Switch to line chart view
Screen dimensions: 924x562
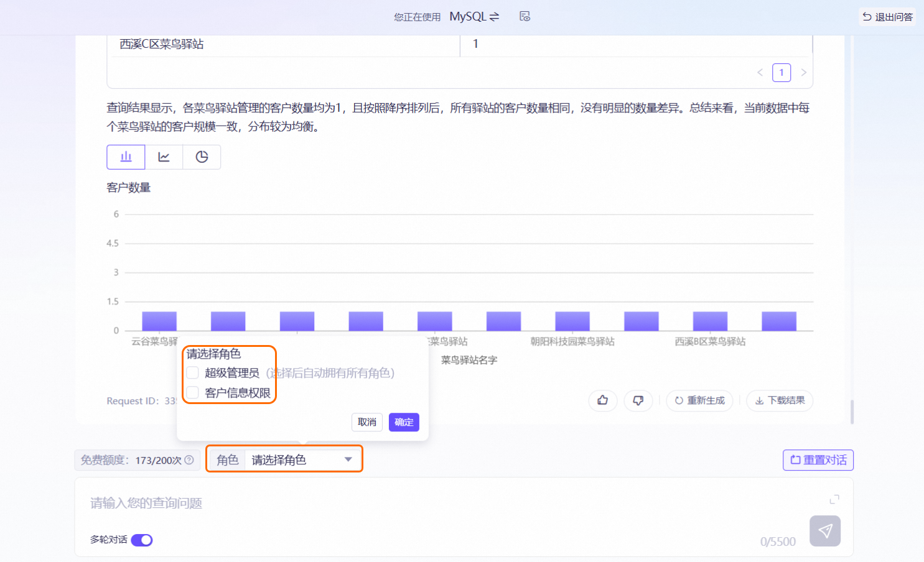click(164, 157)
